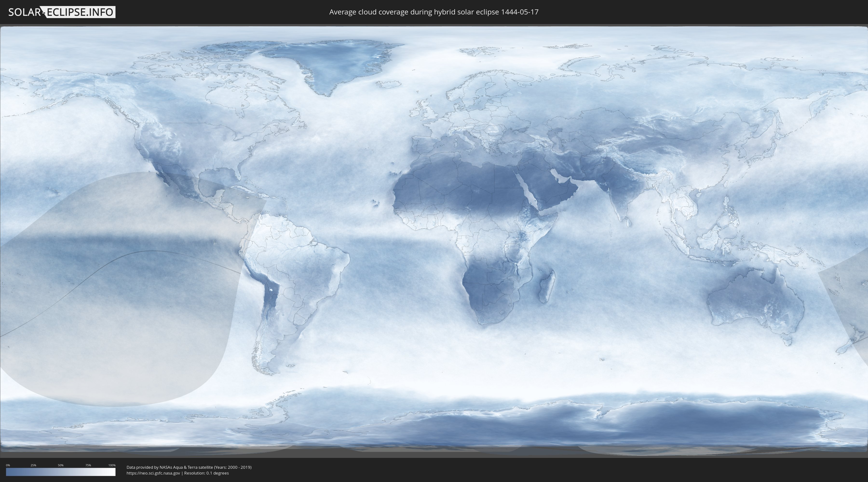Click the SOLAR-ECLIPSE.INFO logo
868x482 pixels.
[62, 12]
